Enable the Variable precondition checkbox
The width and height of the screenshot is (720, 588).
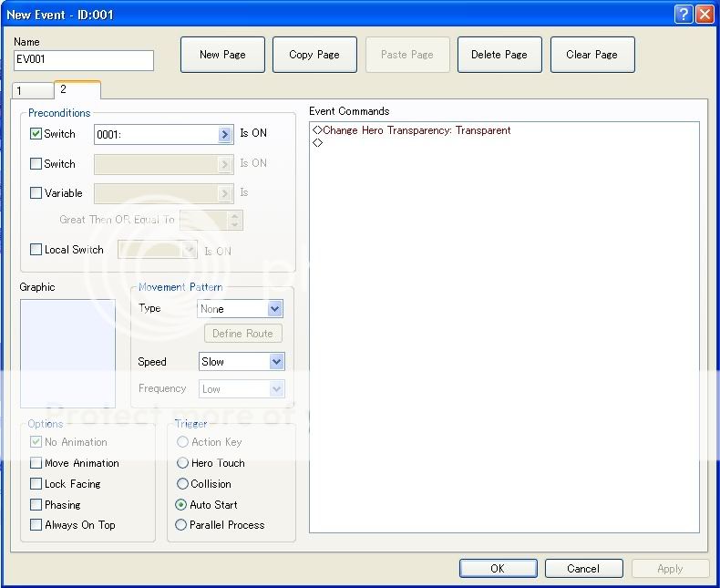click(36, 193)
